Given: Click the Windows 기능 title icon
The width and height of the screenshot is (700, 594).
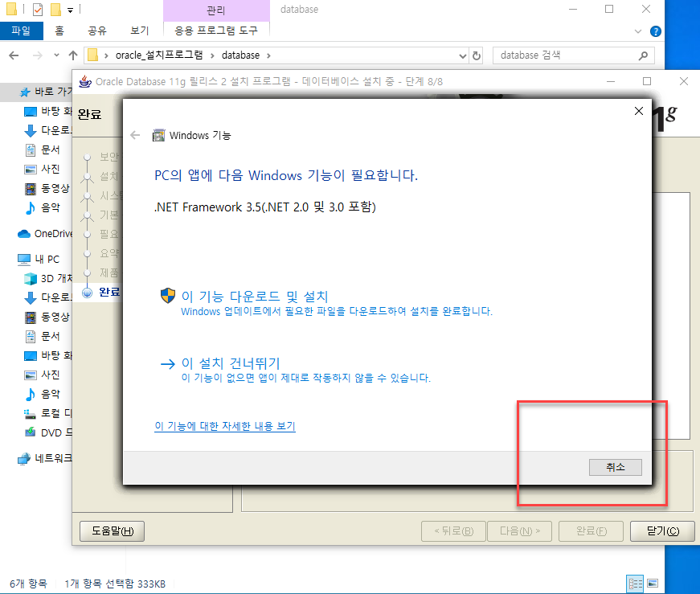Looking at the screenshot, I should 158,135.
